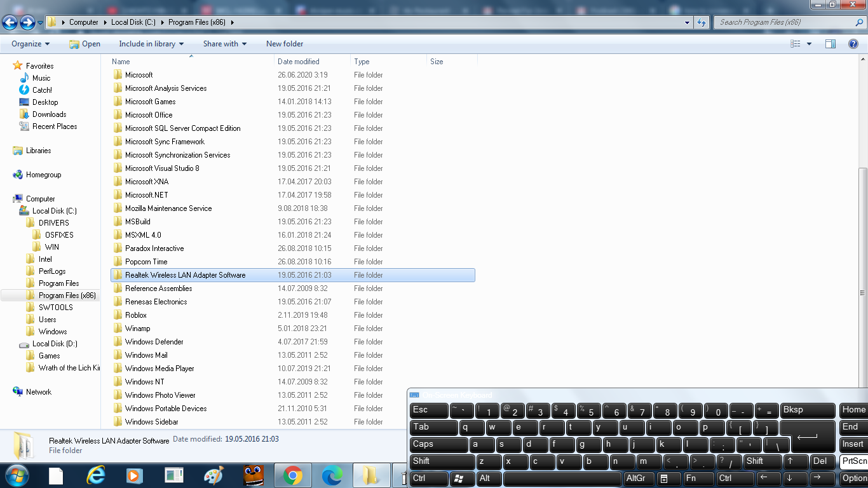Toggle the Fn key on On-Screen Keyboard

pos(698,478)
